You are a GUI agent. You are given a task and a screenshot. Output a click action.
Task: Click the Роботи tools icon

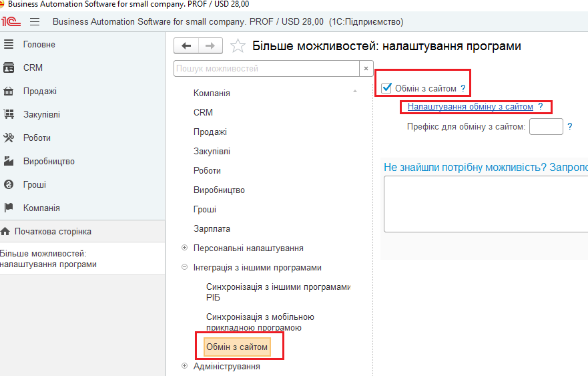click(x=9, y=138)
